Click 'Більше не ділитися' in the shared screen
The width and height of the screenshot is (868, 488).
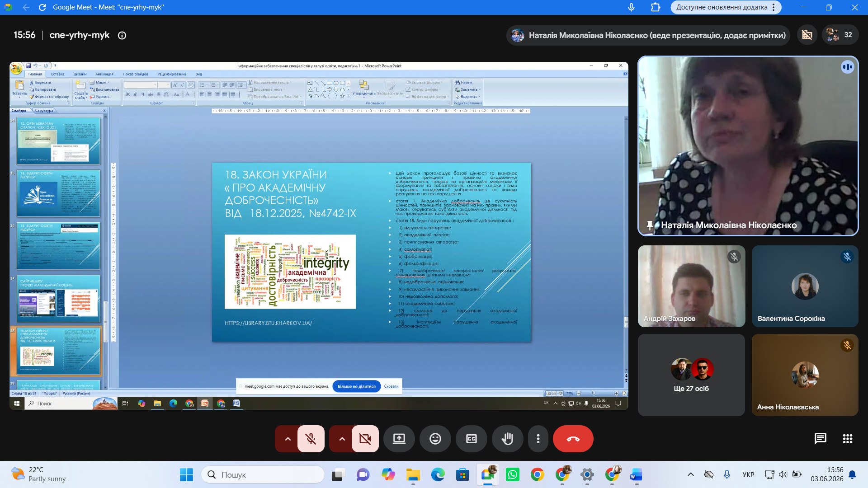(357, 386)
